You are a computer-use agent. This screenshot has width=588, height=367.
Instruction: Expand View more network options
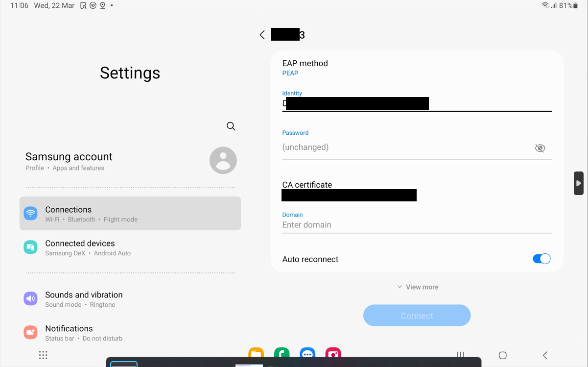point(417,287)
